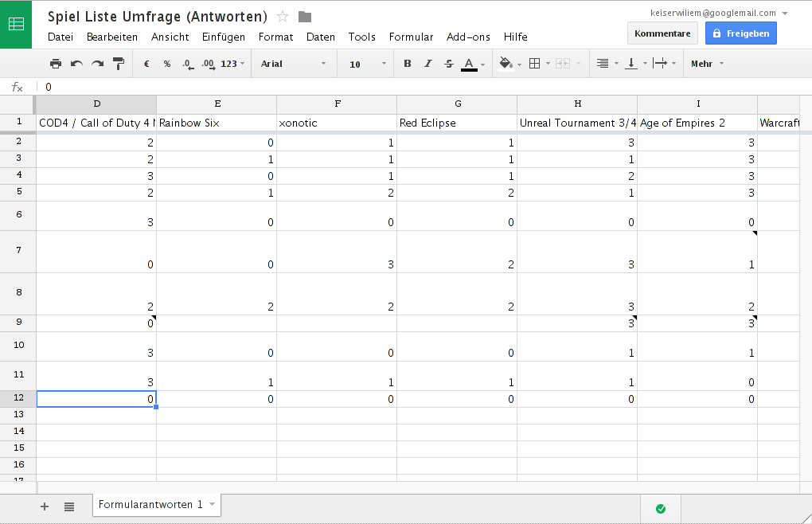Add a new sheet
The width and height of the screenshot is (812, 524).
pyautogui.click(x=45, y=506)
